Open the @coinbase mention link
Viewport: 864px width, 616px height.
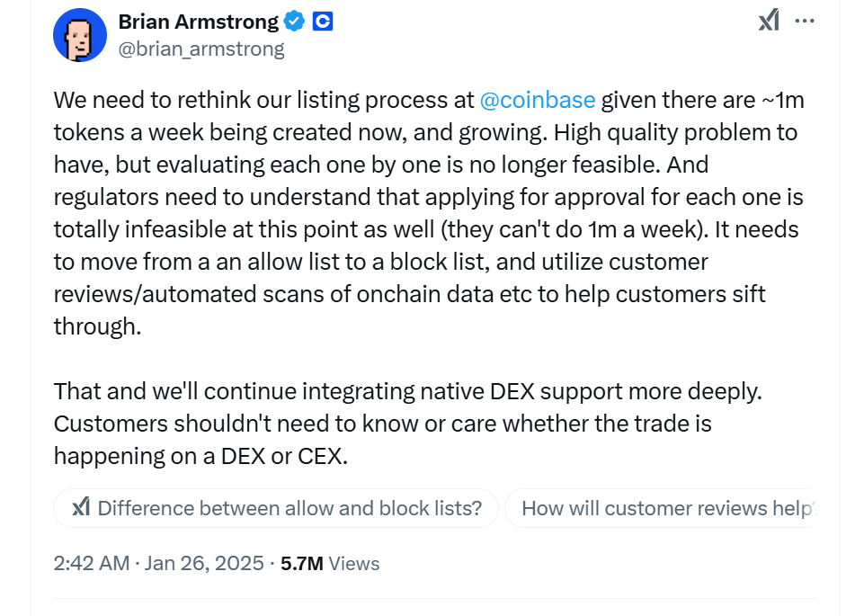(537, 100)
